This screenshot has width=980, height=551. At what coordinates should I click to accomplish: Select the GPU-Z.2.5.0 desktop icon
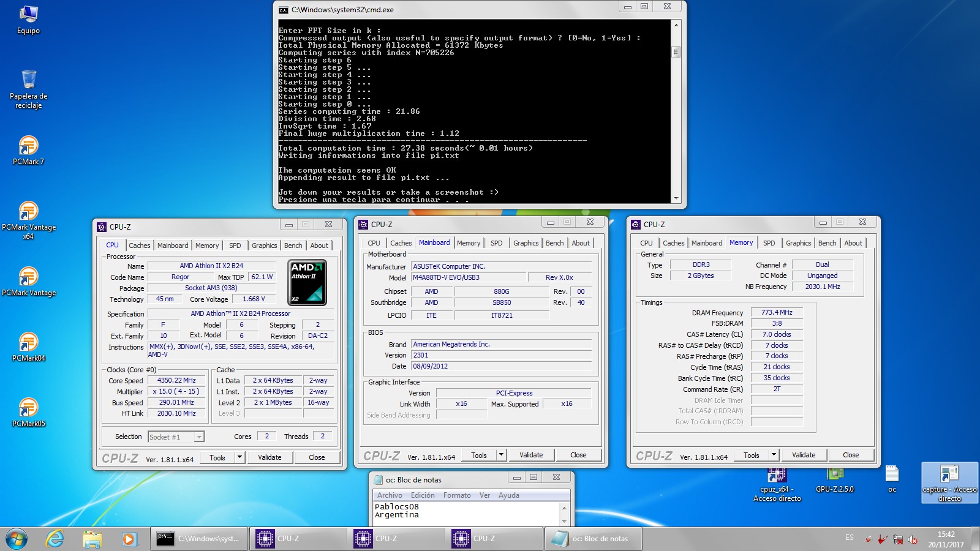point(835,480)
